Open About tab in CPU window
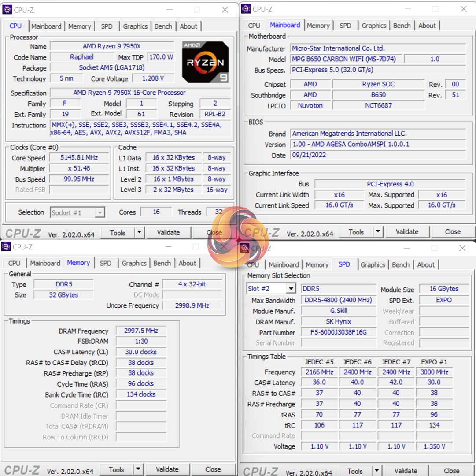 pyautogui.click(x=188, y=26)
